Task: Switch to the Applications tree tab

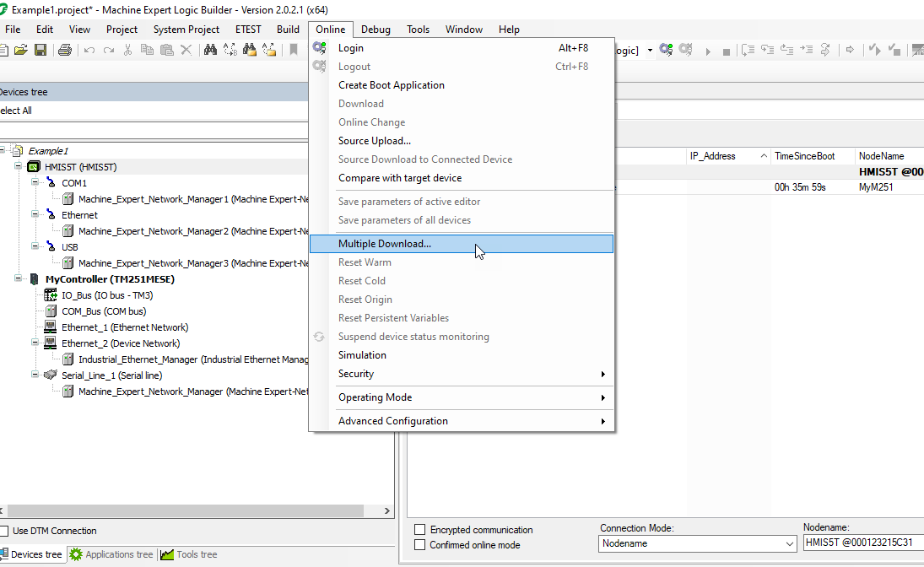Action: (x=111, y=554)
